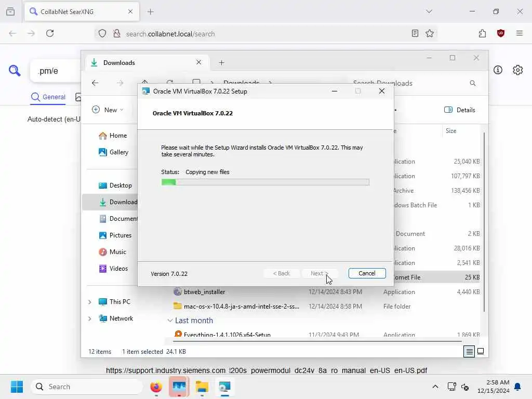The width and height of the screenshot is (532, 399).
Task: Click the VirtualBox setup progress bar
Action: pos(265,182)
